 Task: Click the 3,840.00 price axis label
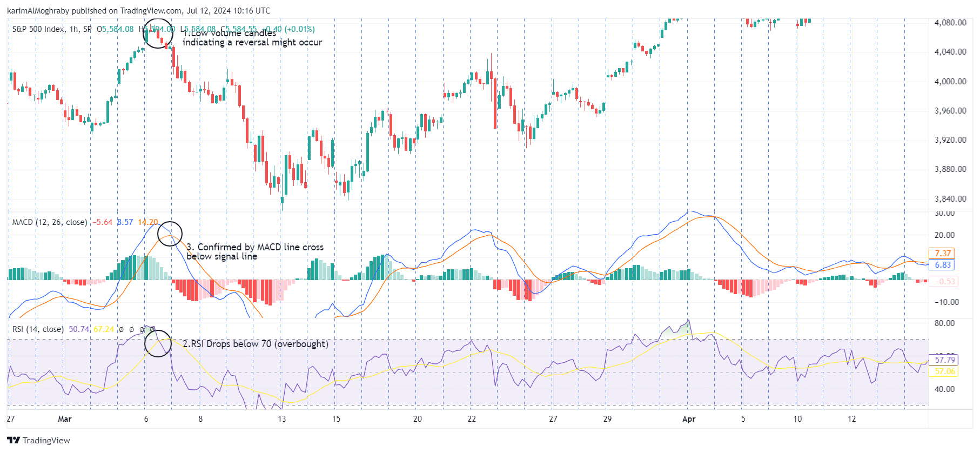(x=950, y=199)
